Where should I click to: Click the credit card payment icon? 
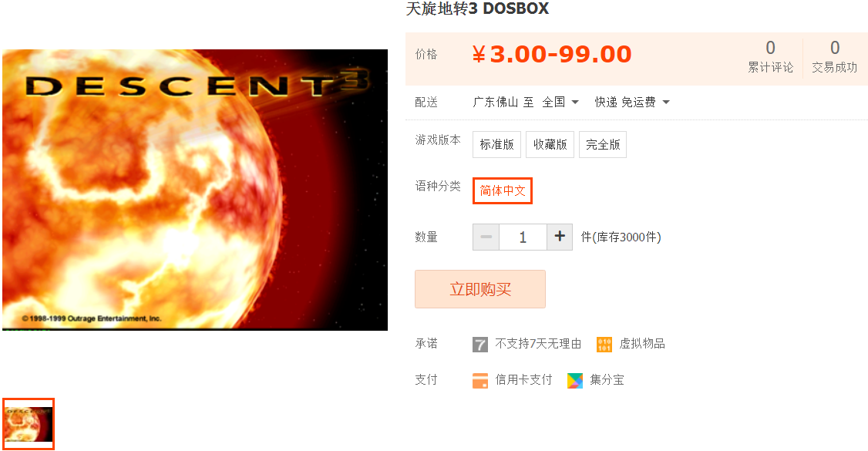click(x=480, y=381)
